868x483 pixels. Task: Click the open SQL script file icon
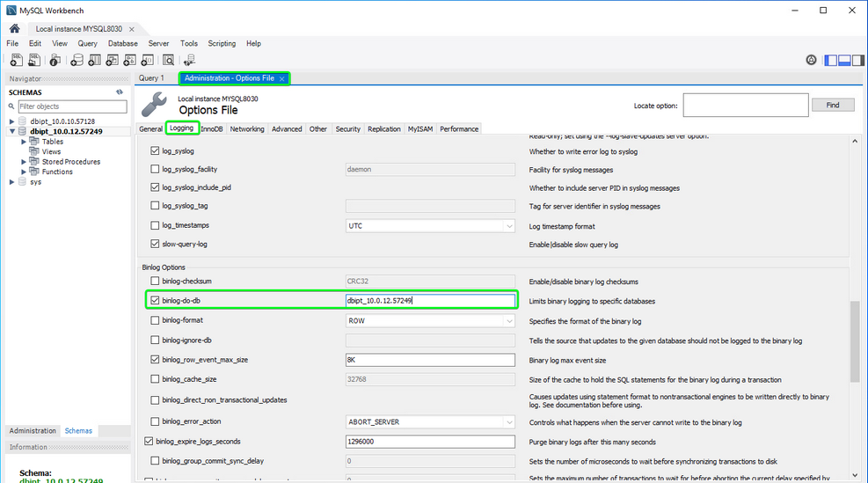[34, 60]
